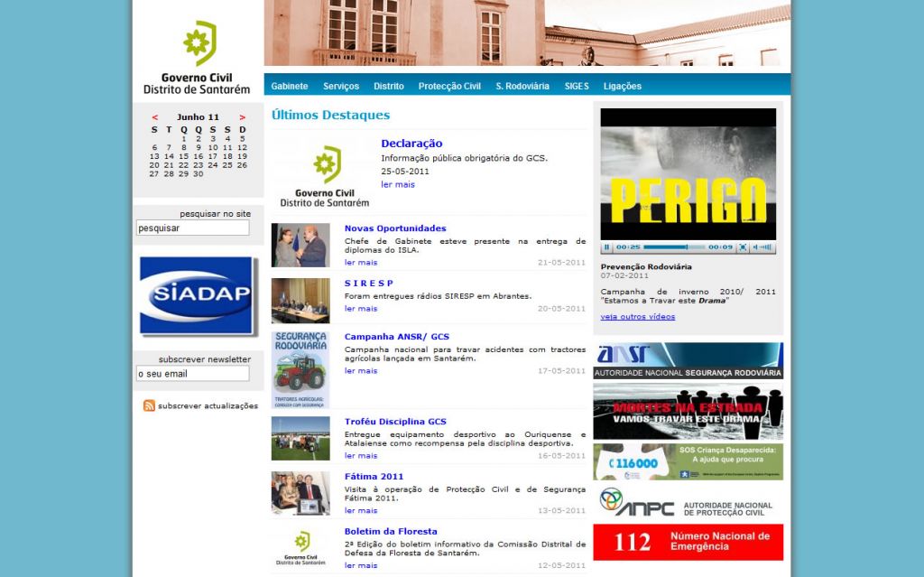Open the ANSR road safety banner
This screenshot has height=577, width=924.
pos(688,360)
